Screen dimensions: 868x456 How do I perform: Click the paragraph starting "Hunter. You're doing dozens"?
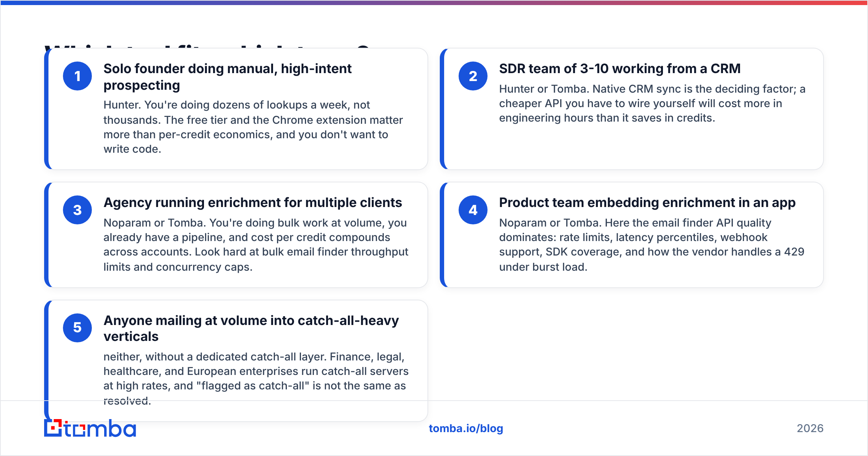(x=253, y=127)
